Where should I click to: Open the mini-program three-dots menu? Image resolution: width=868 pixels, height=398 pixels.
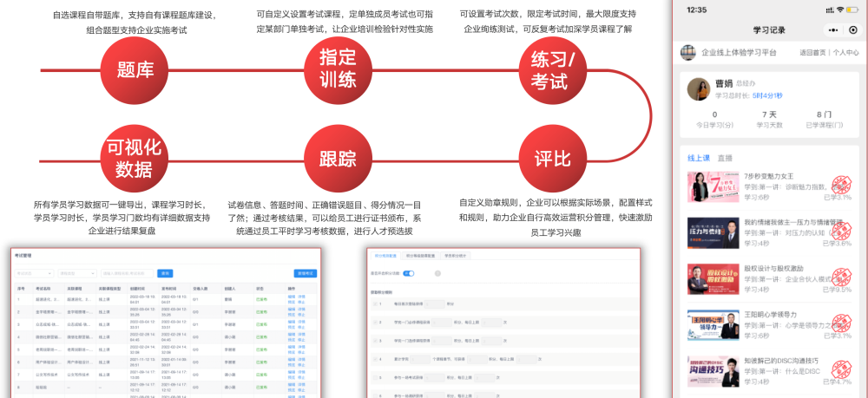(833, 29)
